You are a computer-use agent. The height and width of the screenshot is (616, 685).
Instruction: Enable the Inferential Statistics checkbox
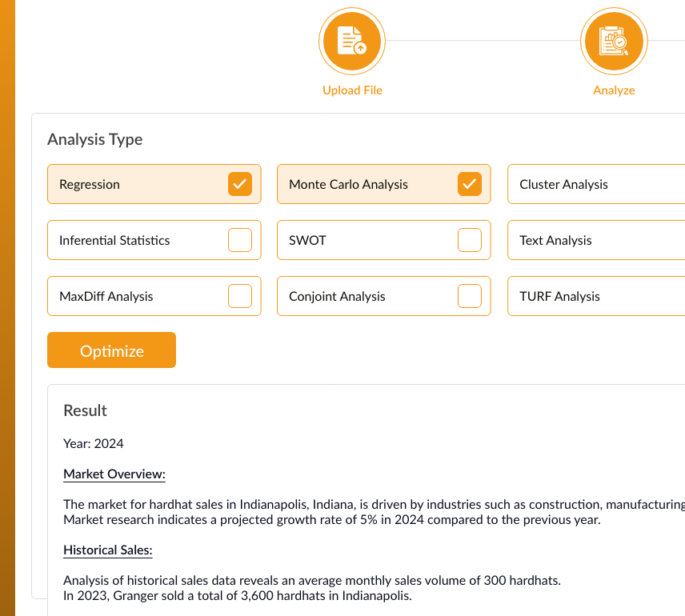(x=240, y=240)
